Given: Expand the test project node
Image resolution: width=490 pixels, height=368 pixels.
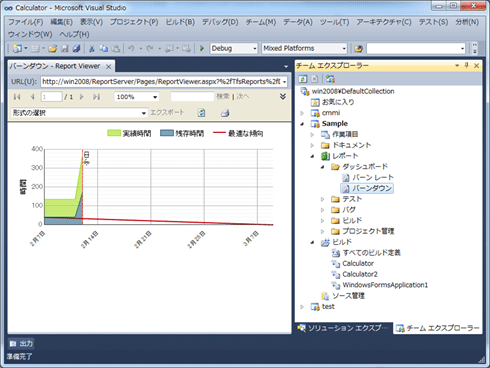Looking at the screenshot, I should coord(302,307).
